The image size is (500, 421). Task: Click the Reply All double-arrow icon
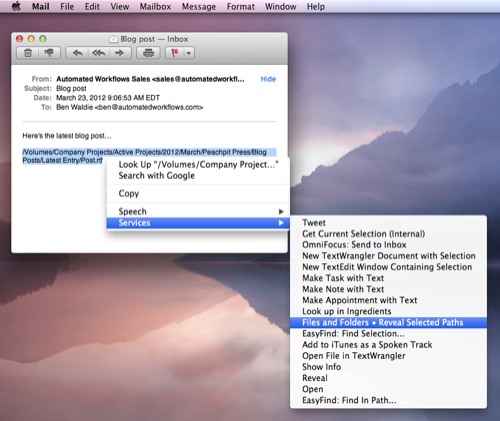pos(99,53)
